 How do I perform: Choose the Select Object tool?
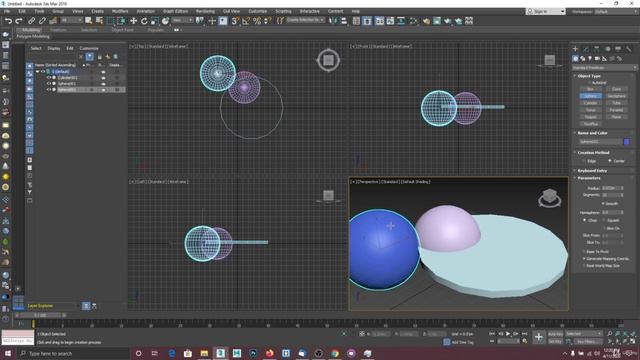[89, 20]
